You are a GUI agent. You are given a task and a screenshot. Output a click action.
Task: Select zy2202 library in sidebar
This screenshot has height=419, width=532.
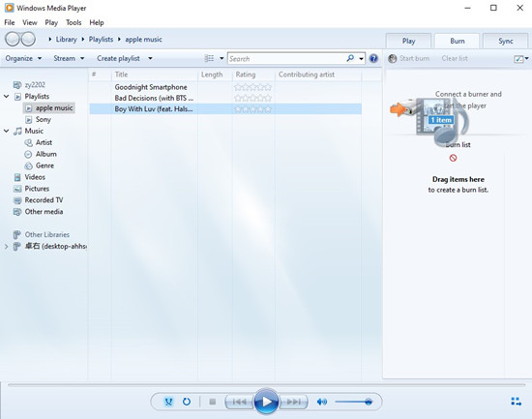pyautogui.click(x=29, y=85)
